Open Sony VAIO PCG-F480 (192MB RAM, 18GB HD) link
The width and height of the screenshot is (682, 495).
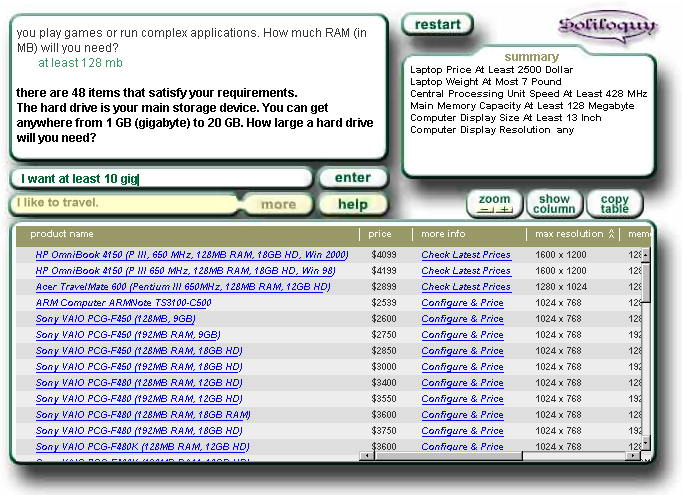coord(139,431)
